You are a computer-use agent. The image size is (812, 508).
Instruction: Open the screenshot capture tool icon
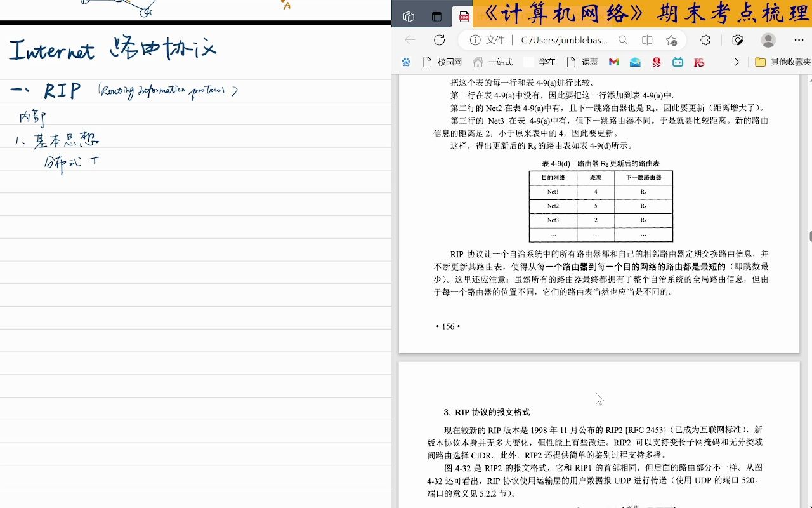coord(737,40)
